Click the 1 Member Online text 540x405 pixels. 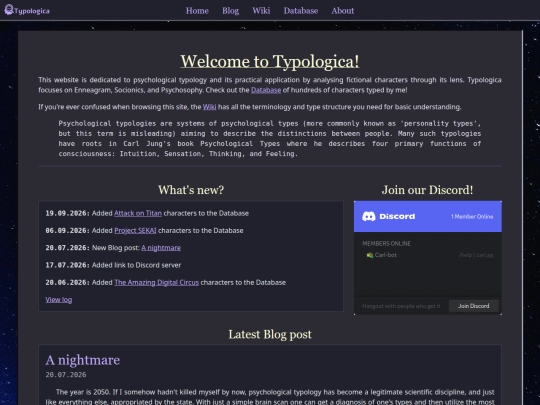(472, 217)
